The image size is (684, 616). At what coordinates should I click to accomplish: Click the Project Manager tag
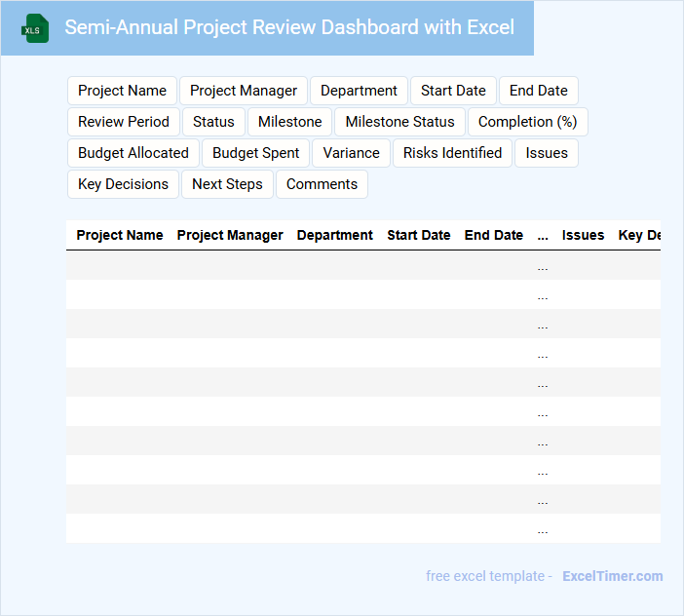[x=244, y=91]
